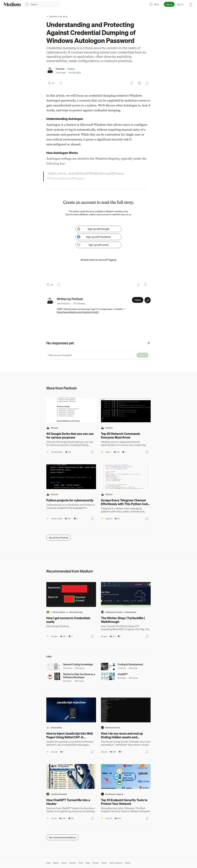The height and width of the screenshot is (868, 197).
Task: Click the top clap icon beside 49
Action: click(x=49, y=83)
